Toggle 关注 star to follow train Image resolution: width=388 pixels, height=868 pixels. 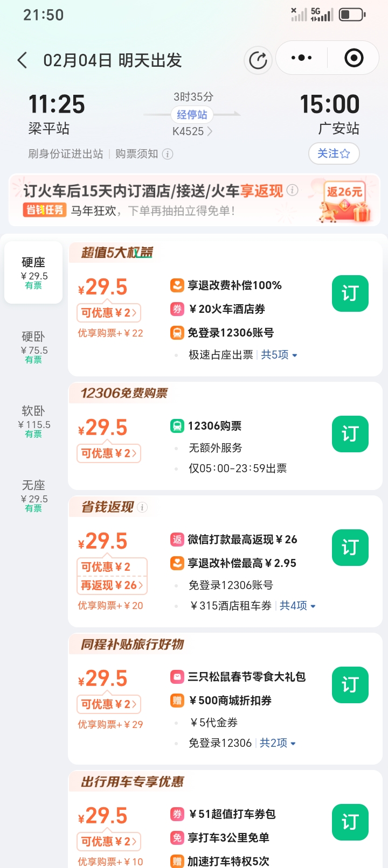pos(334,153)
